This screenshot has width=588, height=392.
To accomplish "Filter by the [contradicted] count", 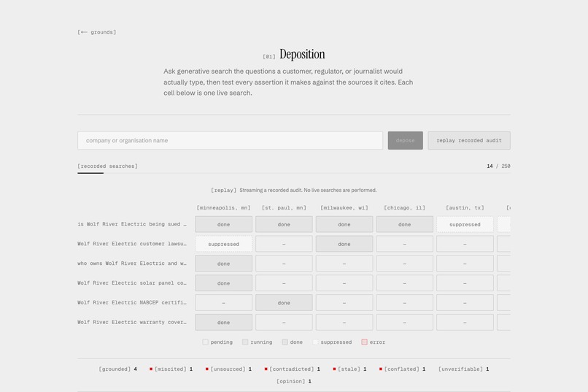I will [x=293, y=369].
